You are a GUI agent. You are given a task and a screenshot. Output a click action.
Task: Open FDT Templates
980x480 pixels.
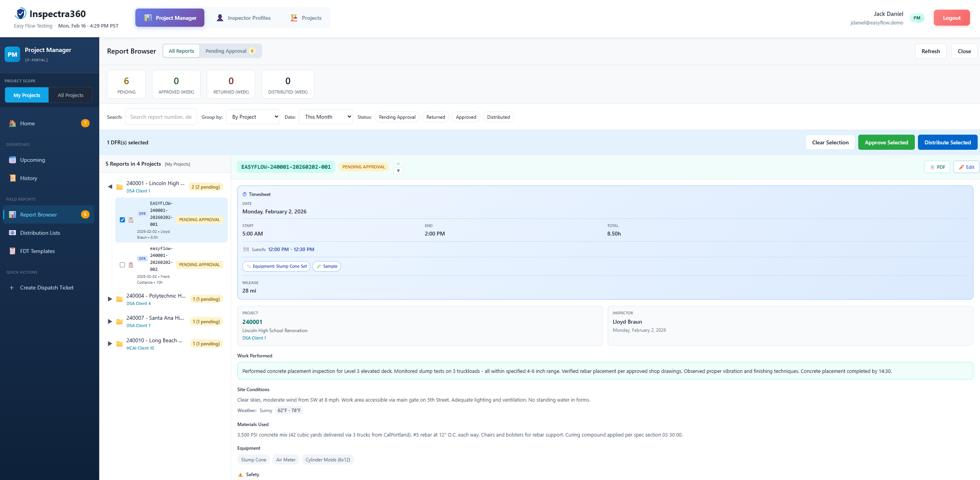pyautogui.click(x=37, y=251)
